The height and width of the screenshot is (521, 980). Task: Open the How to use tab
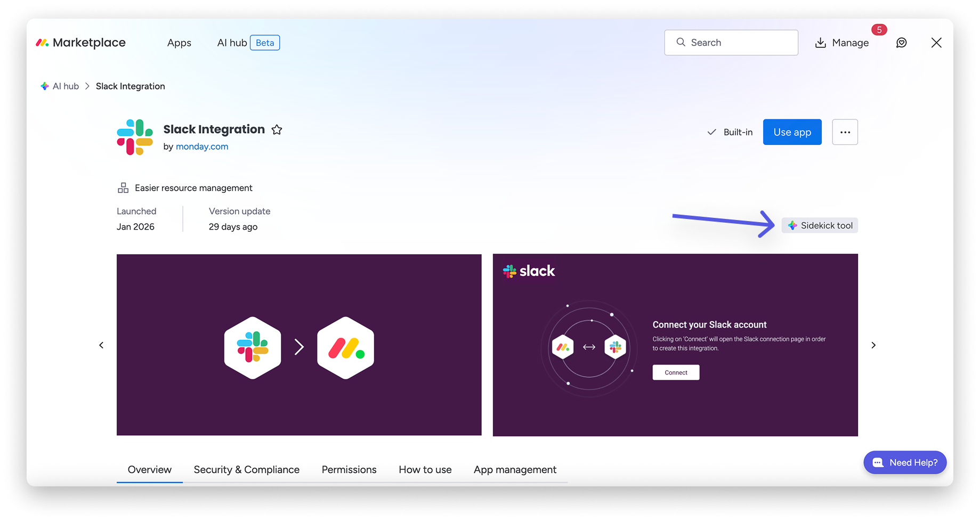(425, 469)
